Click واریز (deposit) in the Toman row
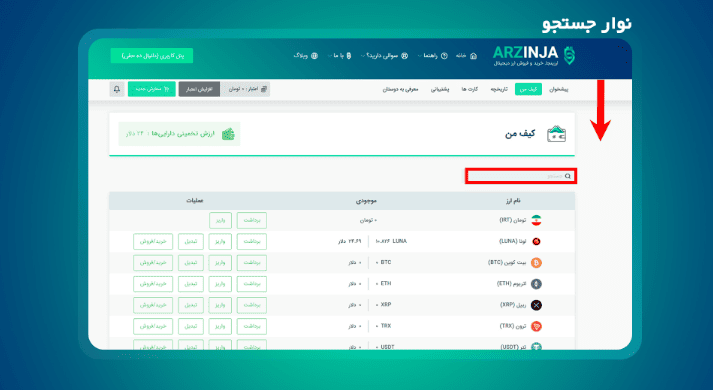713x390 pixels. coord(221,220)
